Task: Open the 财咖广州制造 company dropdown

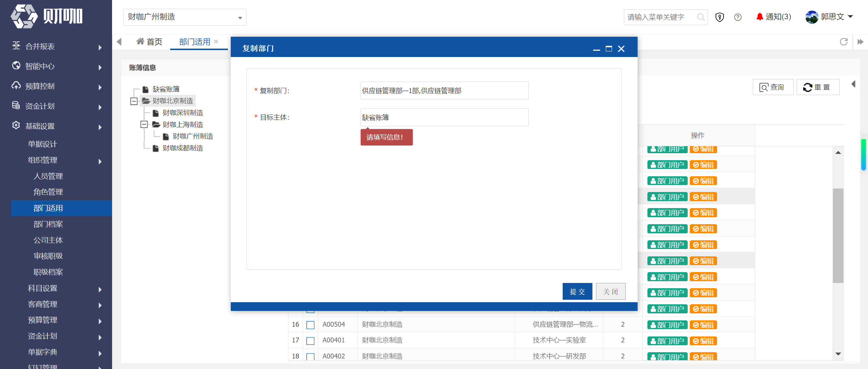Action: pyautogui.click(x=185, y=17)
